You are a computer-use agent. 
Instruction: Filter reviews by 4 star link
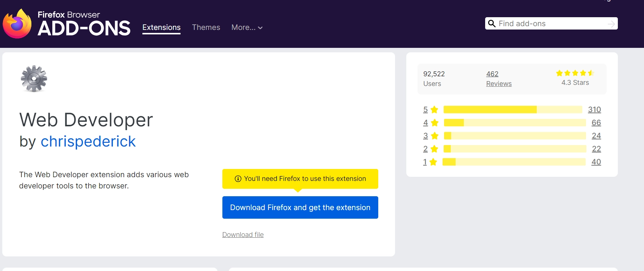pos(425,123)
